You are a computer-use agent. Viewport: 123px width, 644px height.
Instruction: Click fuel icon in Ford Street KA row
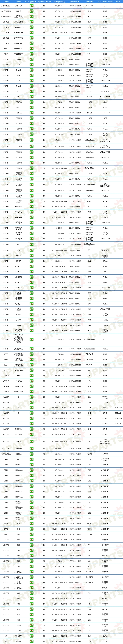[x=31, y=331]
